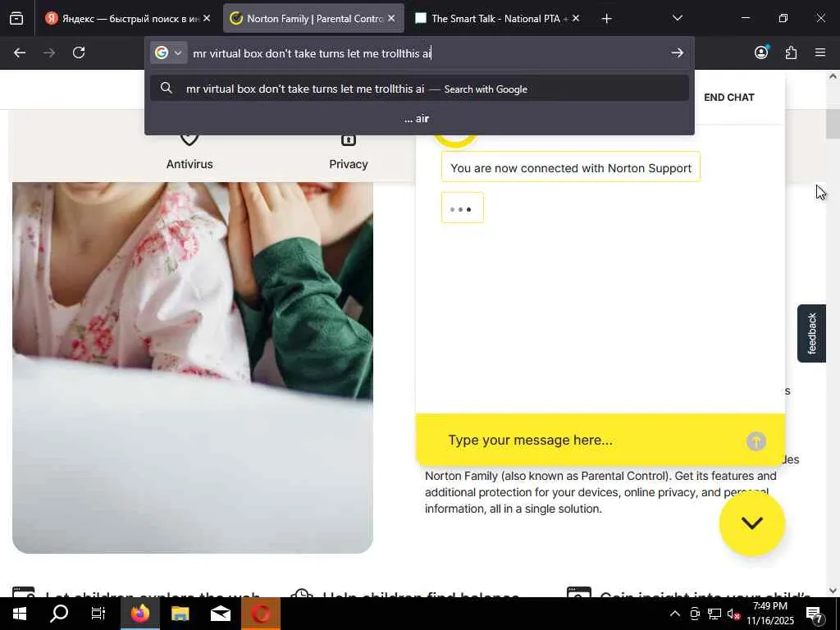
Task: Open the Privacy section
Action: pos(348,151)
